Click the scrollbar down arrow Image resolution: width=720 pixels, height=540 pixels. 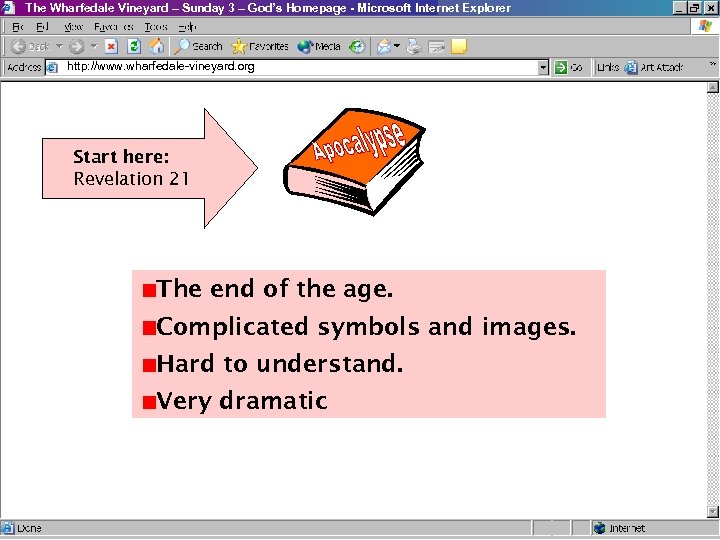(x=712, y=511)
